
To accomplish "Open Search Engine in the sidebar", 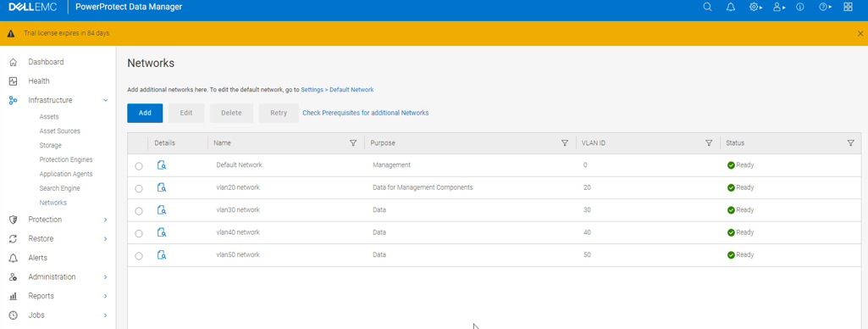I will pyautogui.click(x=60, y=188).
